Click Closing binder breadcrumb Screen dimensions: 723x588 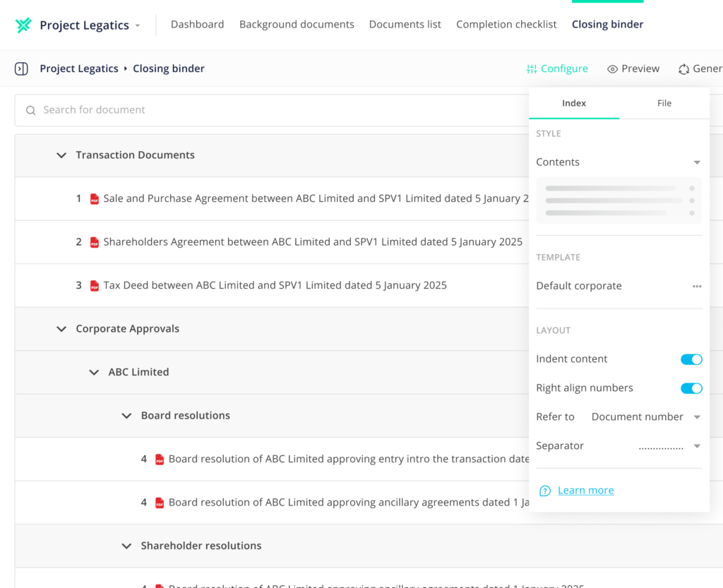[169, 68]
